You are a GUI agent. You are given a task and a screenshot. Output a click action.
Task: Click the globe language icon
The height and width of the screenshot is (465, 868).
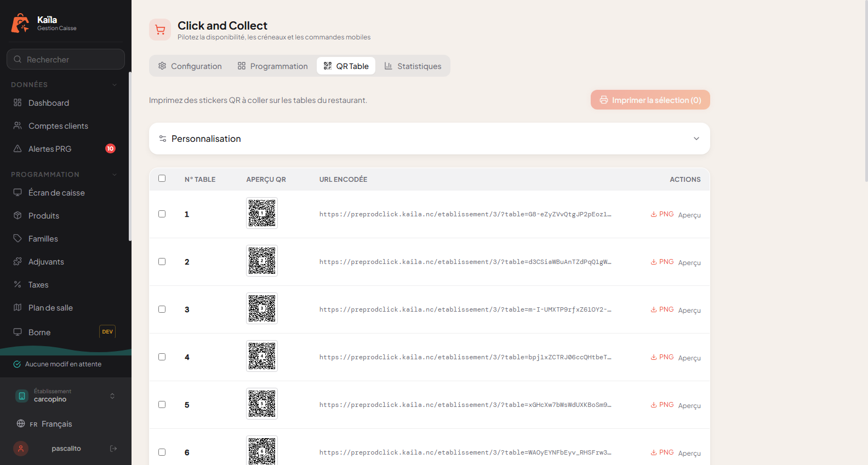pos(21,423)
